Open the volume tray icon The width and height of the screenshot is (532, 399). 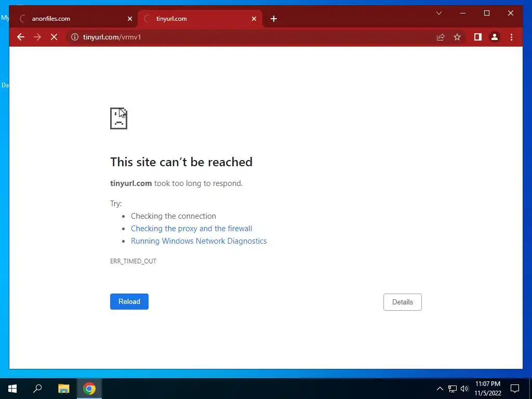(x=464, y=389)
